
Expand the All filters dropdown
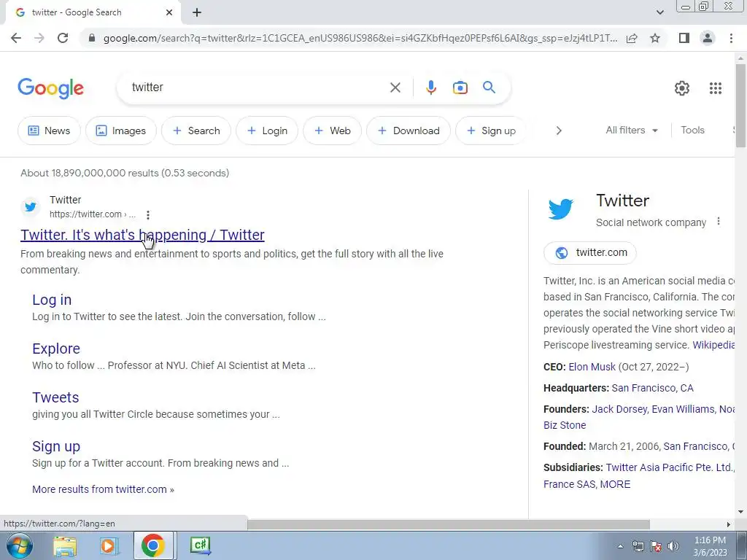pos(632,130)
